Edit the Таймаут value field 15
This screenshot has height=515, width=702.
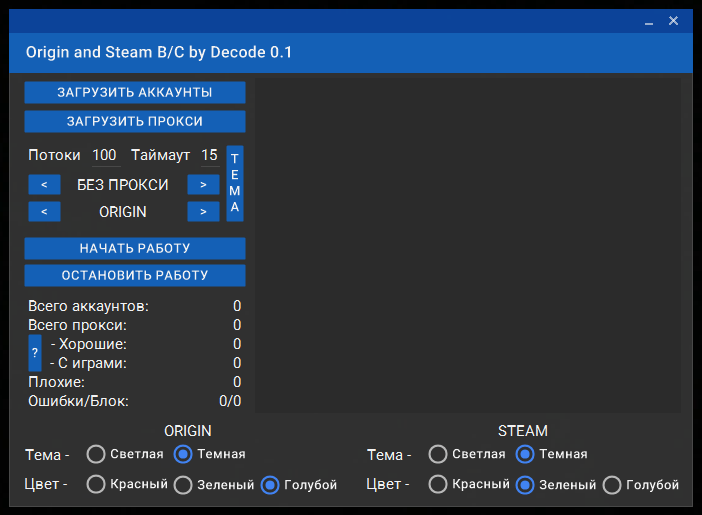210,155
